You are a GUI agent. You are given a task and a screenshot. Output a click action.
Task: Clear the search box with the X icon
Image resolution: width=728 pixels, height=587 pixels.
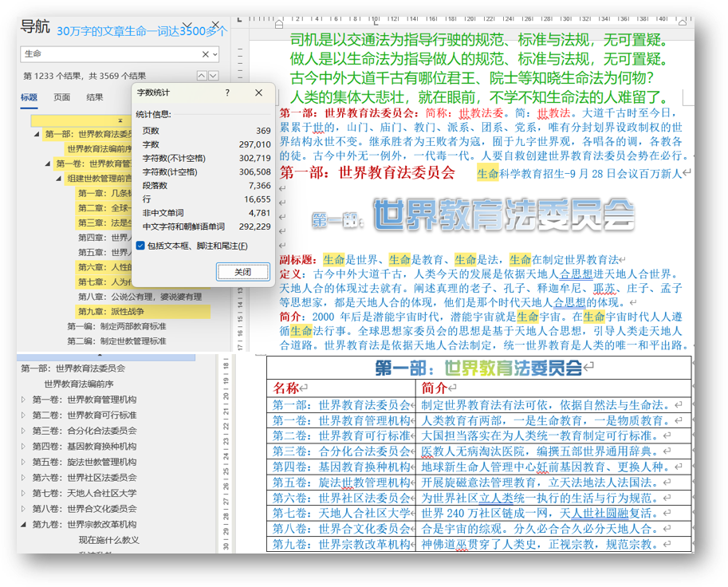(206, 54)
